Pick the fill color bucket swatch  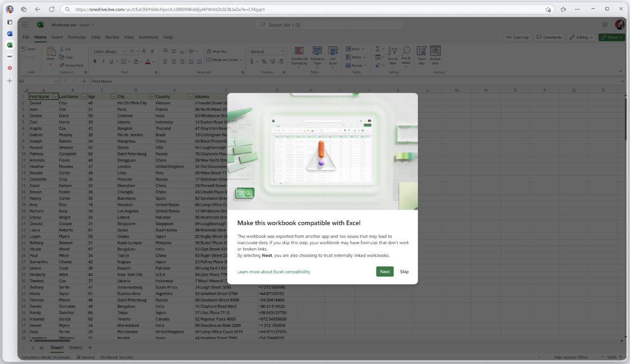point(136,61)
